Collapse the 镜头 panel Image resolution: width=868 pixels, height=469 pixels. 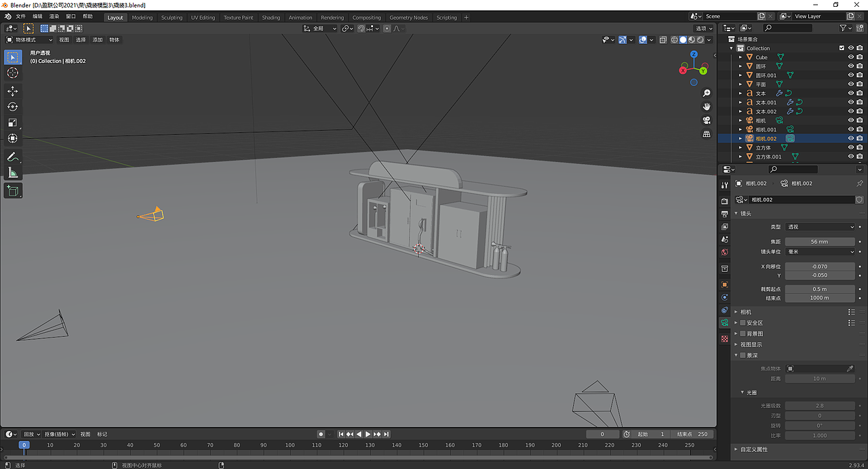[737, 213]
